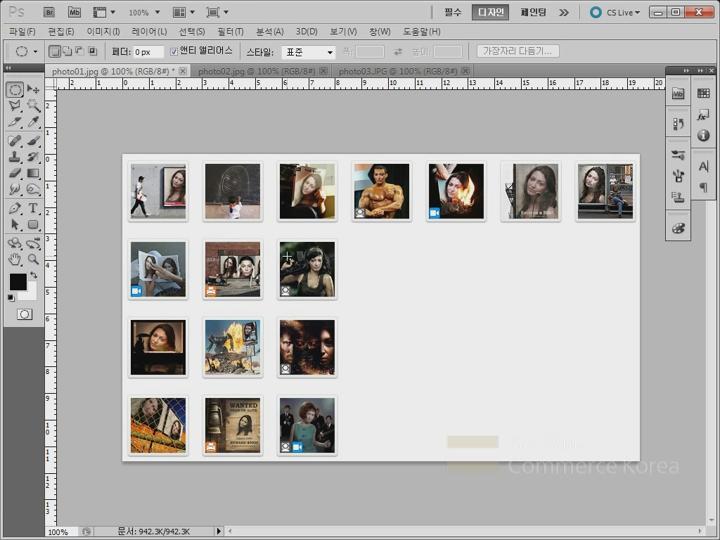Open the Color palette panel icon
The image size is (720, 540).
[678, 228]
